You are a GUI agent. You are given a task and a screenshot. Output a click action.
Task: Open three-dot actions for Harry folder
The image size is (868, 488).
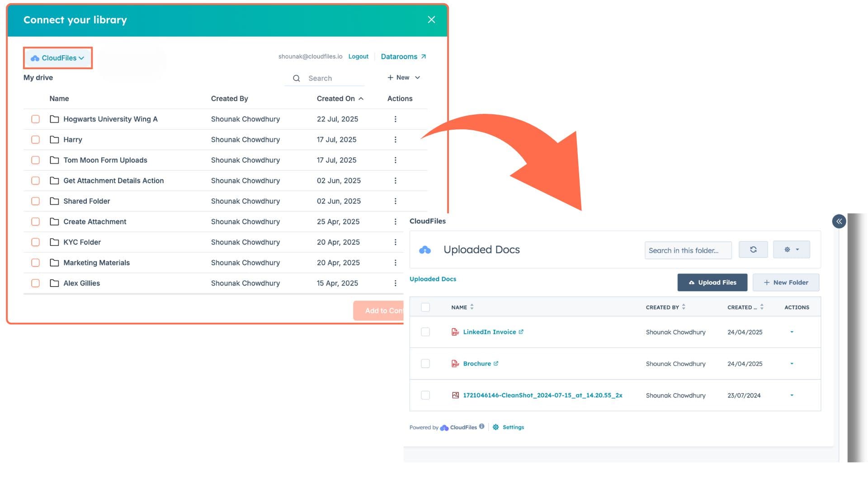[x=395, y=140]
